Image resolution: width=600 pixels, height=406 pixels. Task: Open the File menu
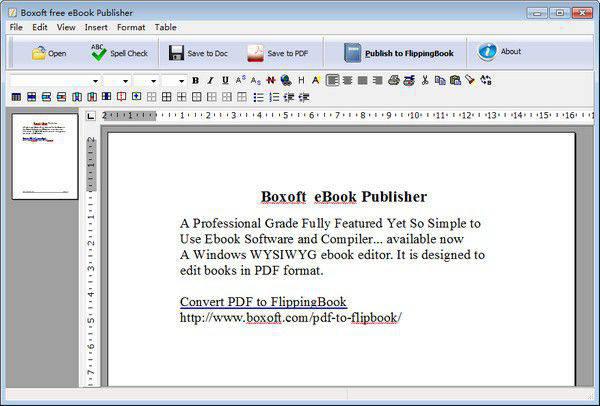pyautogui.click(x=16, y=27)
